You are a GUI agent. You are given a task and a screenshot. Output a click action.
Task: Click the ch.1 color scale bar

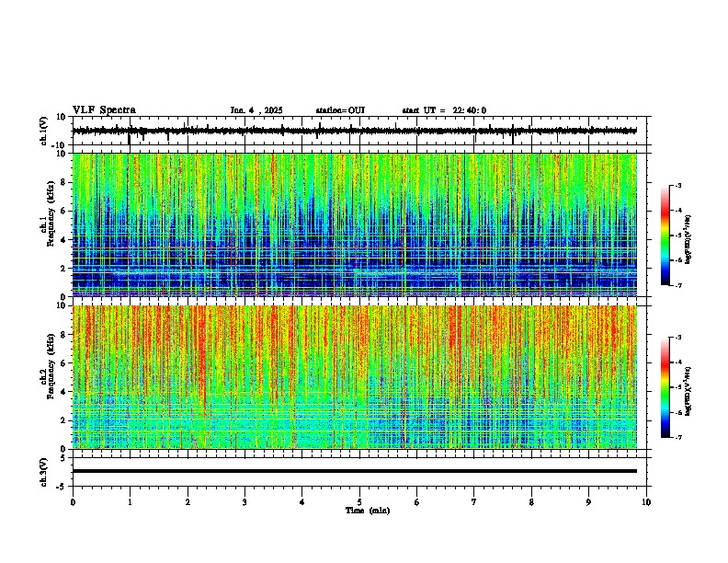click(x=665, y=236)
